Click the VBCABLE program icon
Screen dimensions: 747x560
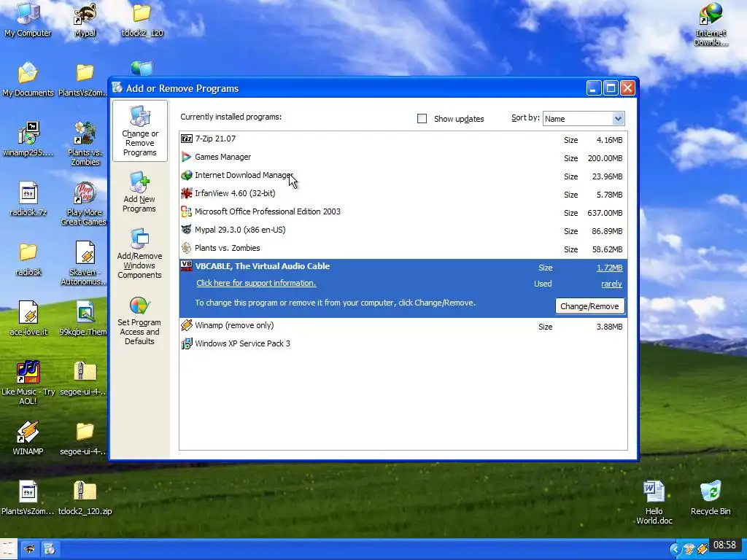[x=186, y=266]
